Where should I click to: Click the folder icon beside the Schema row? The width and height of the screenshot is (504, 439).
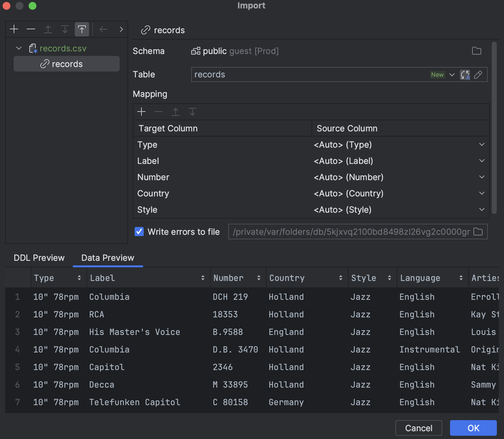tap(476, 51)
